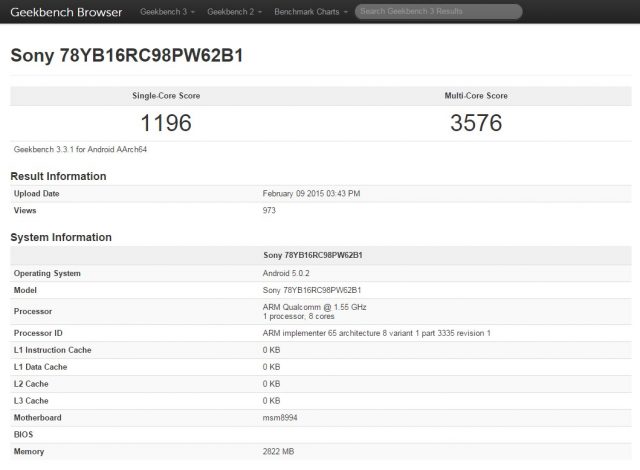Select the ARM implementer 65 architecture value

376,333
